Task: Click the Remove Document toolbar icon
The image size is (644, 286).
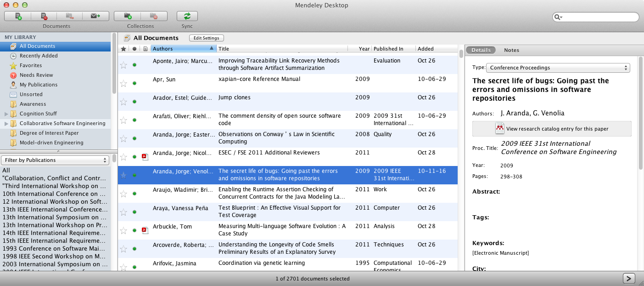Action: tap(44, 17)
